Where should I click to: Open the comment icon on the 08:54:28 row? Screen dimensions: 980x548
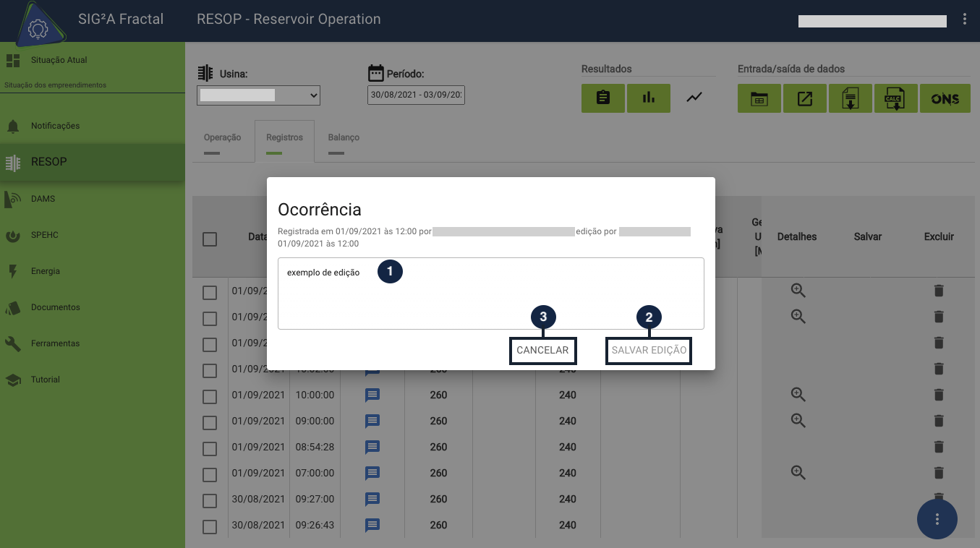372,447
